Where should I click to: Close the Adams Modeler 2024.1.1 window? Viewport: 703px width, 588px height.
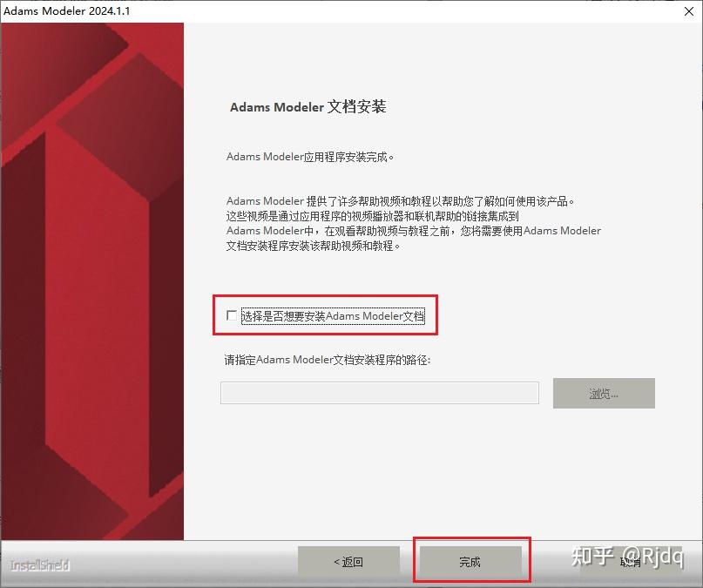(688, 11)
